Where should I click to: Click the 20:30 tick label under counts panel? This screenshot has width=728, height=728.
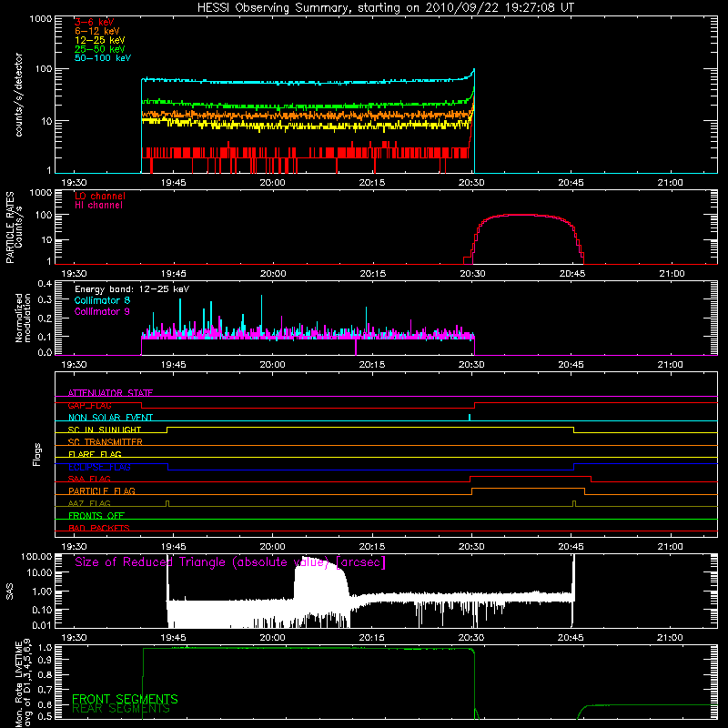471,183
